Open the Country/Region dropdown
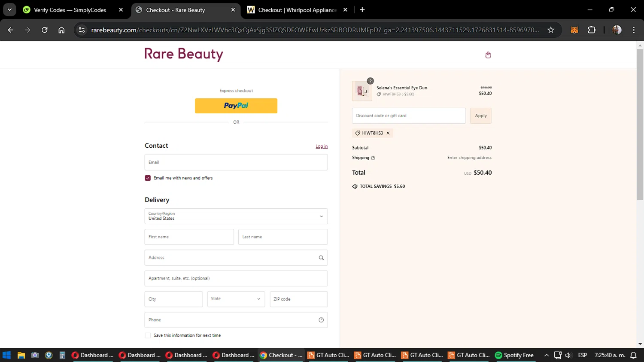 236,216
